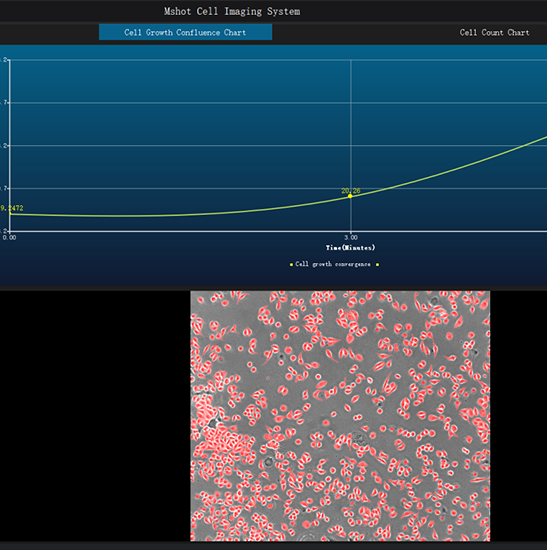Image resolution: width=547 pixels, height=550 pixels.
Task: Open the red-highlighted cell microscopy image
Action: tap(340, 416)
